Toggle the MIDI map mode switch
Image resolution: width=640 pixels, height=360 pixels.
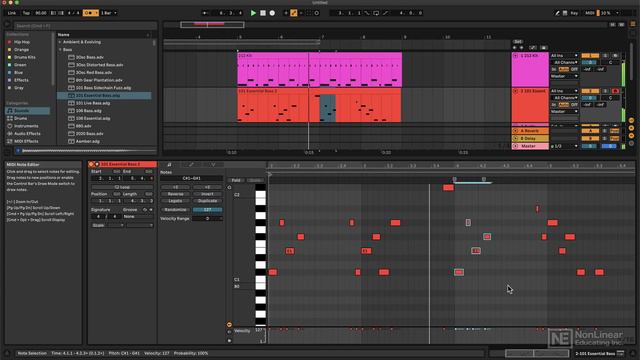point(590,13)
